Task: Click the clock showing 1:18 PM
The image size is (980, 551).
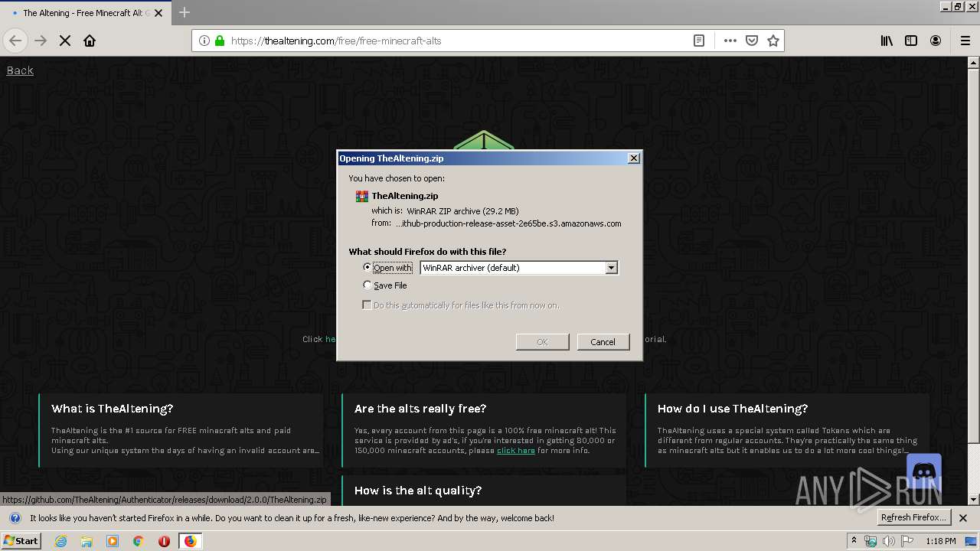Action: pos(940,541)
